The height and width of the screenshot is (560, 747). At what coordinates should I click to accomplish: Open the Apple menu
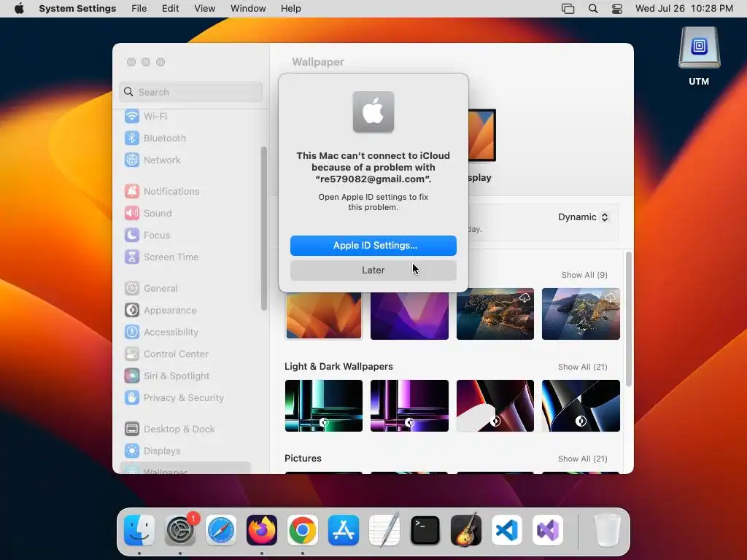[19, 9]
